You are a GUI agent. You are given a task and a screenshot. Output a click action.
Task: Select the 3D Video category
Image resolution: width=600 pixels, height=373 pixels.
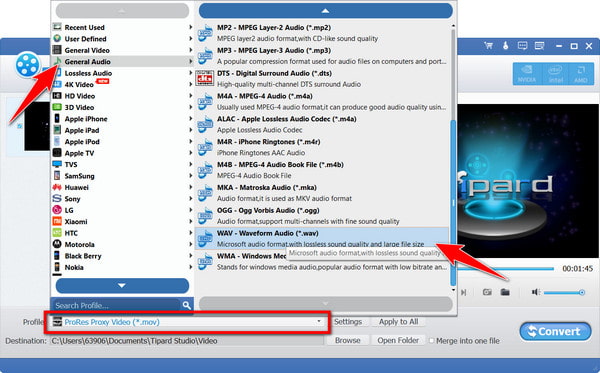pyautogui.click(x=122, y=107)
